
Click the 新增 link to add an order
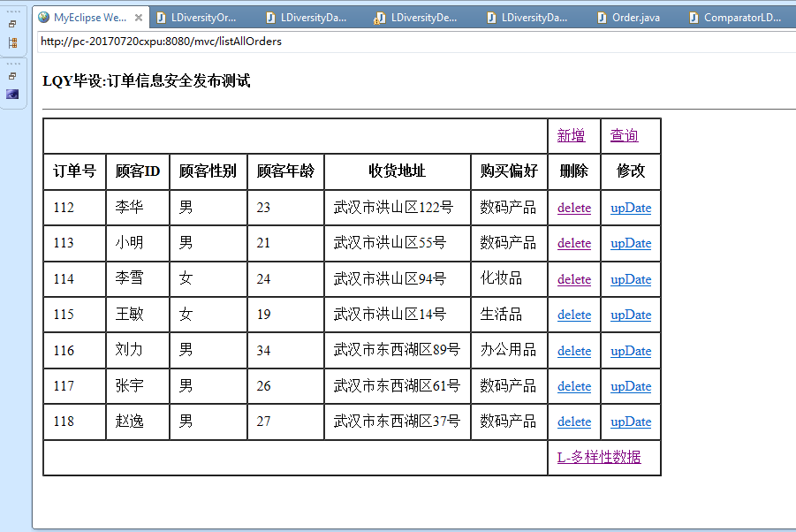tap(571, 135)
